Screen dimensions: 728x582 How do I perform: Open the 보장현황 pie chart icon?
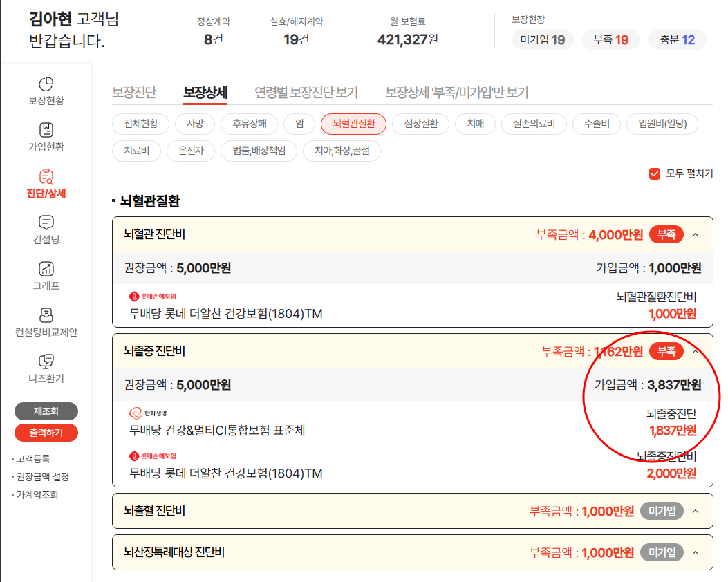coord(46,84)
